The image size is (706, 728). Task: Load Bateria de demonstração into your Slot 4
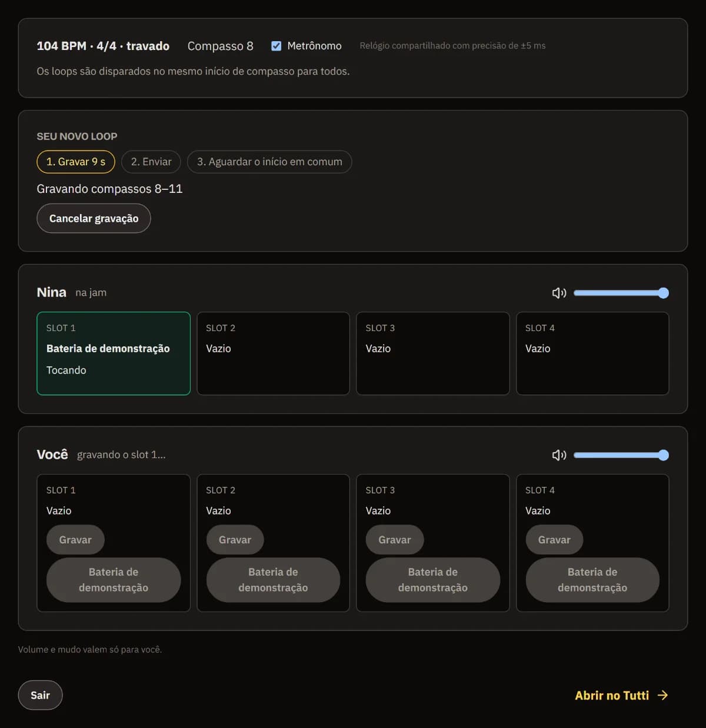coord(592,580)
